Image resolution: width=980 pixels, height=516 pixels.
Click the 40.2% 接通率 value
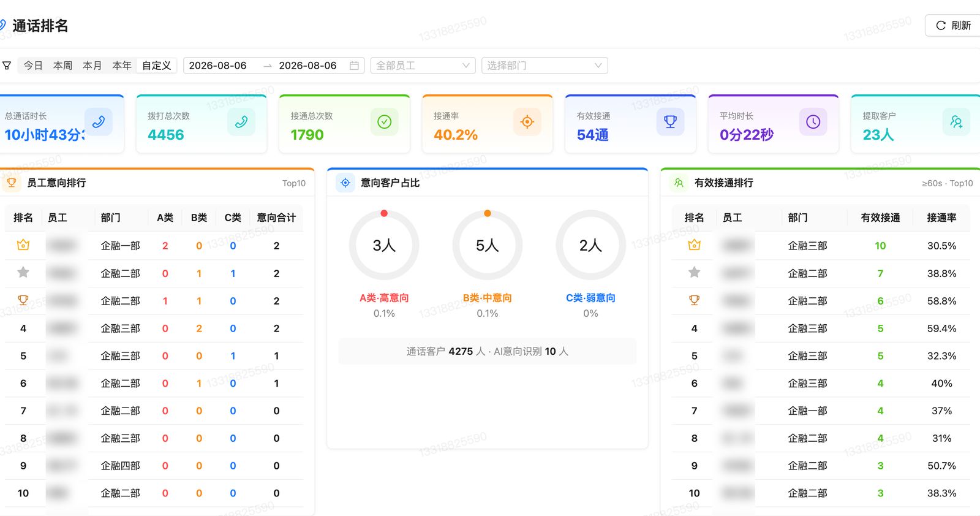456,135
